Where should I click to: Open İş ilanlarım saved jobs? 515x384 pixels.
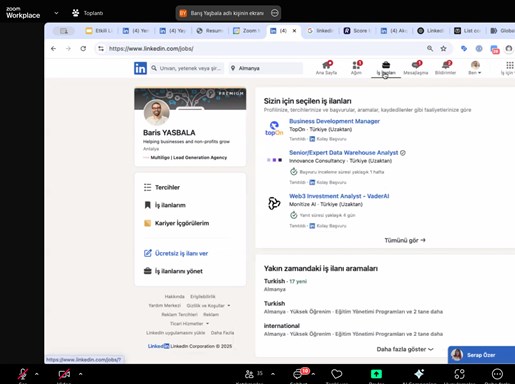165,205
